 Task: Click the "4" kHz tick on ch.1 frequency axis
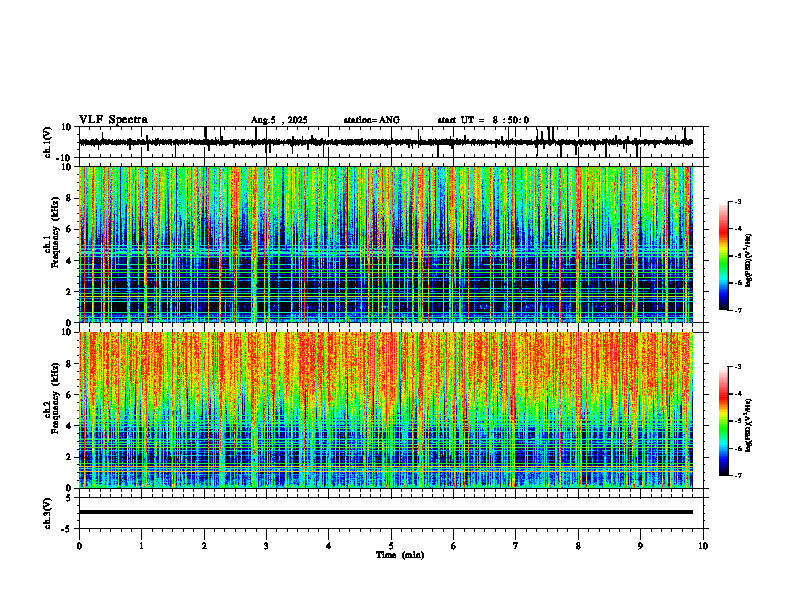pyautogui.click(x=70, y=261)
